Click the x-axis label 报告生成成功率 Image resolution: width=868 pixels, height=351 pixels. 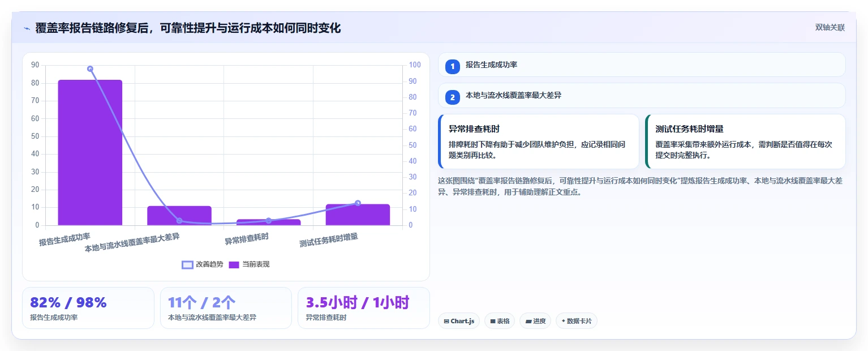pos(65,239)
